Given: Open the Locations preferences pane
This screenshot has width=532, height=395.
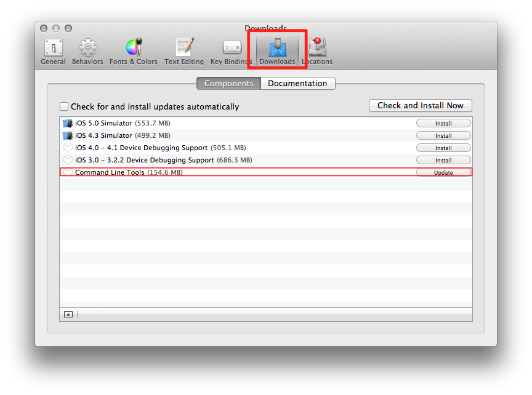Looking at the screenshot, I should pyautogui.click(x=317, y=52).
